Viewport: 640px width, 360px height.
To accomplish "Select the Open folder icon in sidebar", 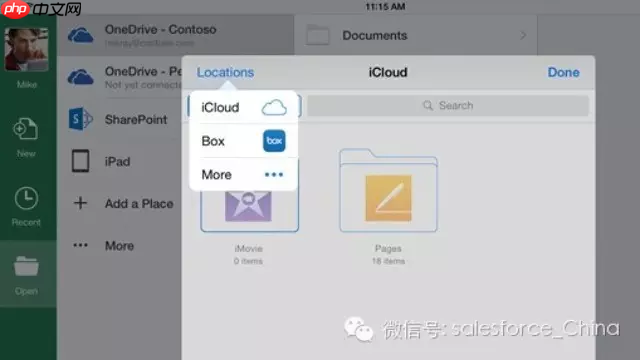I will (x=26, y=266).
